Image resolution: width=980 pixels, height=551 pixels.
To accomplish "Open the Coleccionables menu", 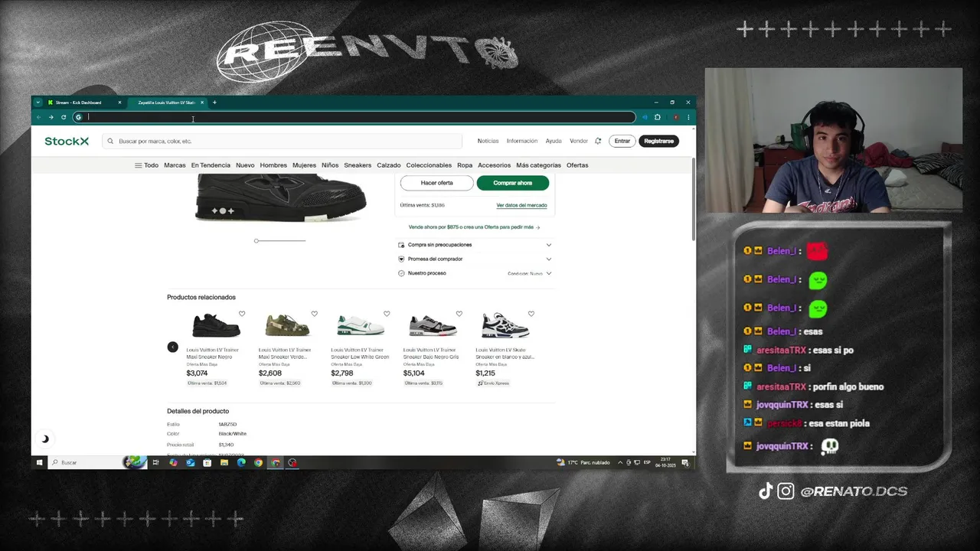I will 429,165.
